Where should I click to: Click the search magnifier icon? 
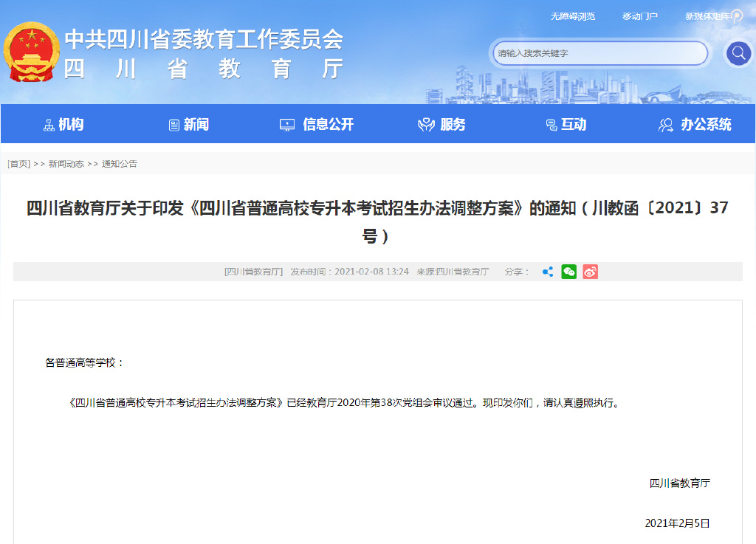pyautogui.click(x=738, y=53)
